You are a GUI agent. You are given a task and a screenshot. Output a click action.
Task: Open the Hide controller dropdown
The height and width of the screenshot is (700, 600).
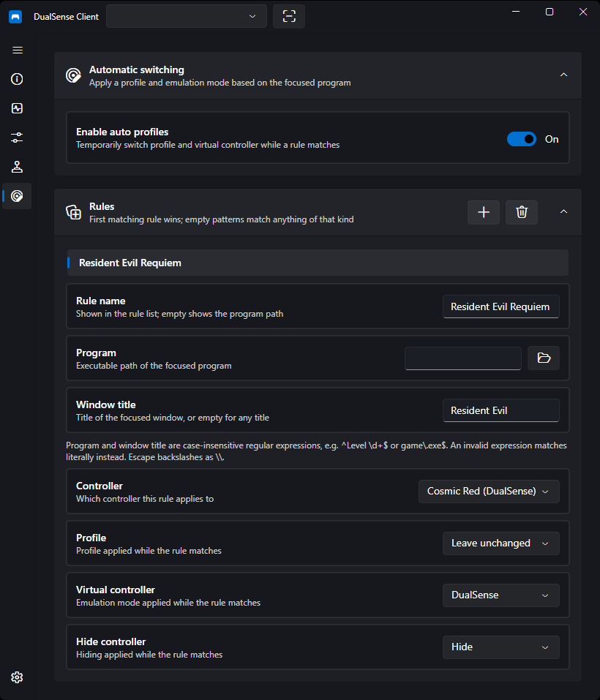[501, 647]
